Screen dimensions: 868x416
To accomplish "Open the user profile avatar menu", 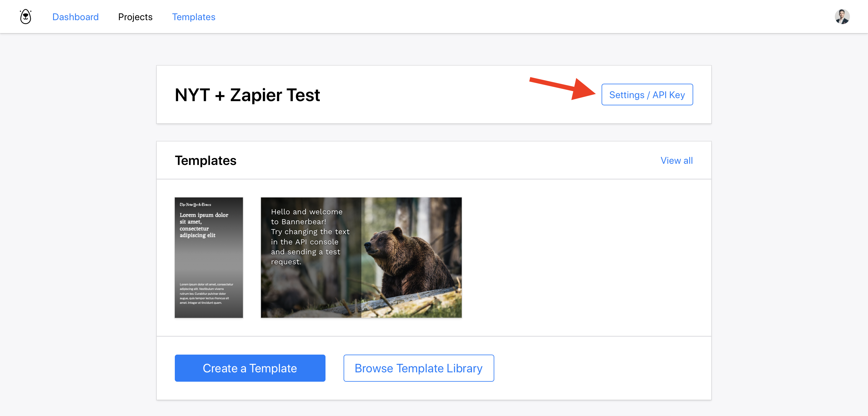I will click(841, 17).
